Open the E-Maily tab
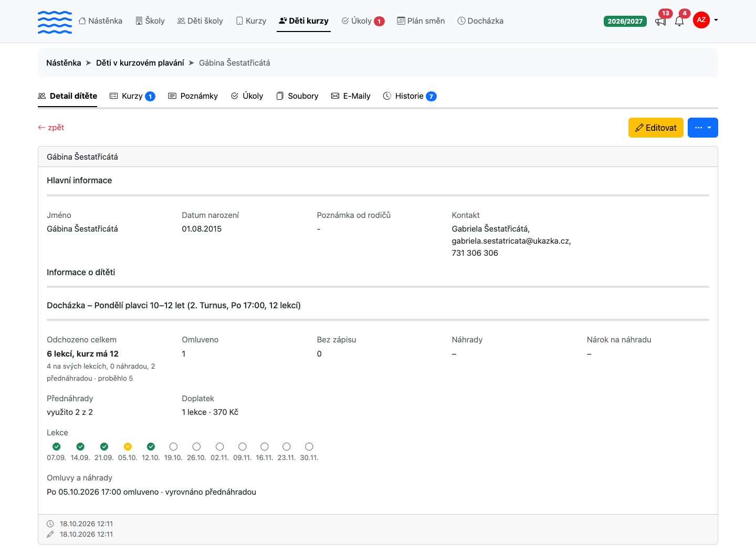756x553 pixels. pyautogui.click(x=351, y=96)
